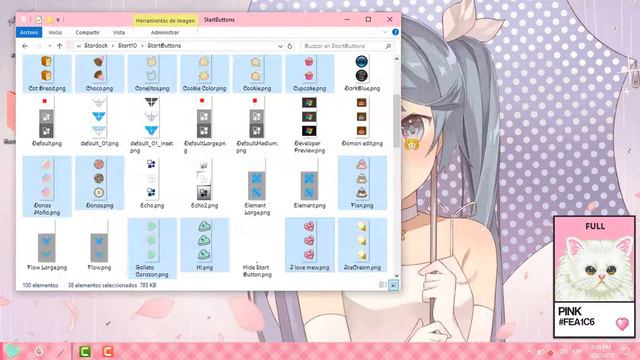Switch to large icons view layout
Image resolution: width=640 pixels, height=360 pixels.
pyautogui.click(x=393, y=285)
